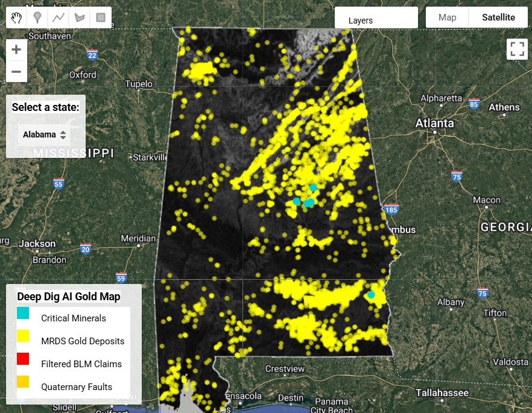The width and height of the screenshot is (532, 413).
Task: Click the cyan Critical Minerals swatch
Action: (x=23, y=313)
